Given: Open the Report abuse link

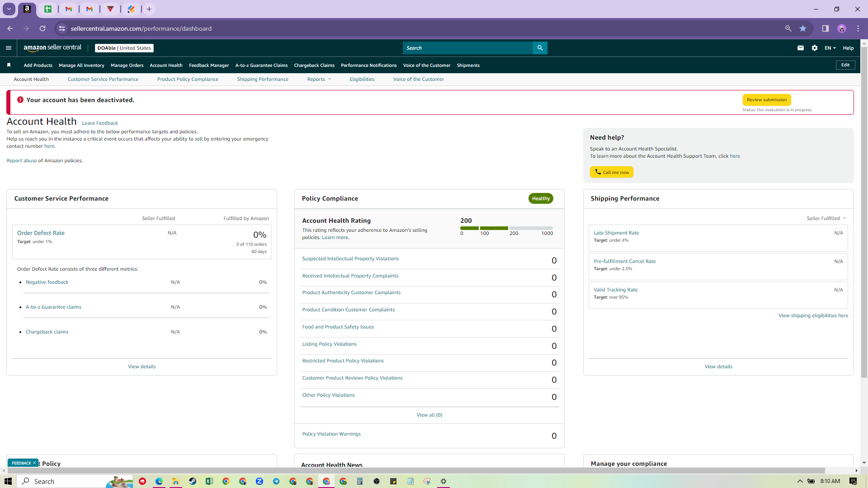Looking at the screenshot, I should (22, 160).
